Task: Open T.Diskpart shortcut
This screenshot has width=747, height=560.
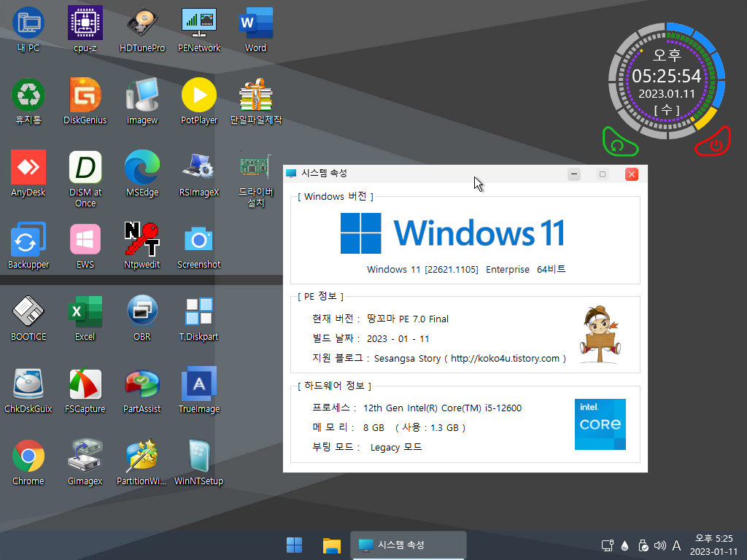Action: click(x=199, y=318)
